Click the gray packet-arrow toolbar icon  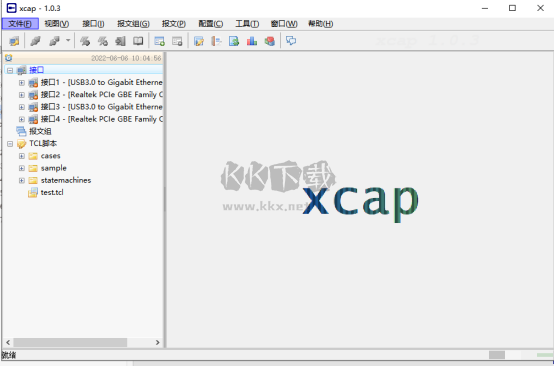(x=120, y=41)
